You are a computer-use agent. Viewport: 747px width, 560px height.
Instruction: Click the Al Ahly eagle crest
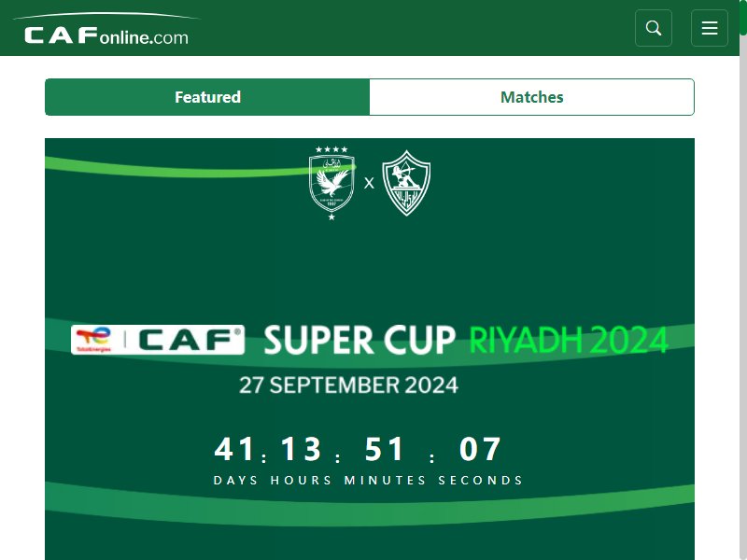pos(331,183)
